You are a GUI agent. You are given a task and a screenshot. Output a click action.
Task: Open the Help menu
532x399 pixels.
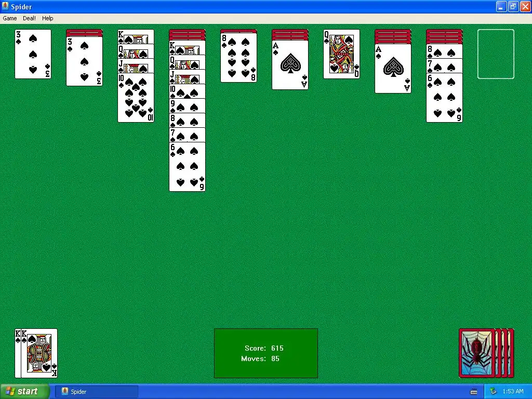point(47,18)
